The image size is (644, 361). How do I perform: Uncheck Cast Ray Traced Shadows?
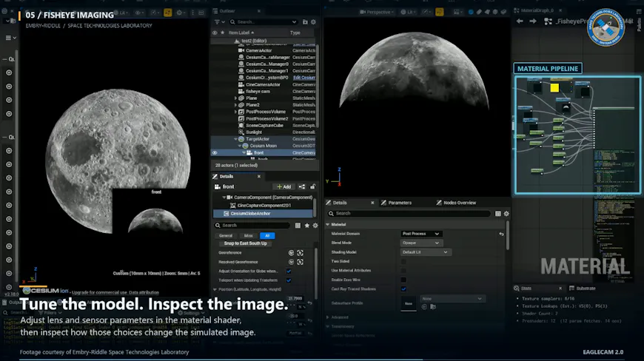click(x=403, y=289)
